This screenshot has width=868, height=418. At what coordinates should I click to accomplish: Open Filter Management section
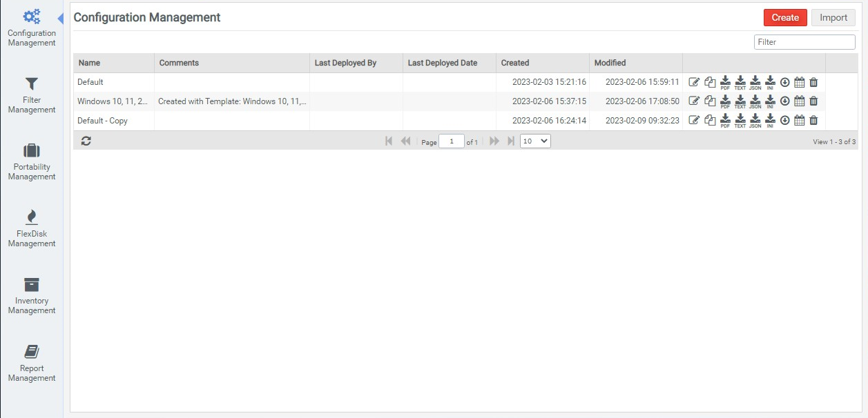(32, 95)
